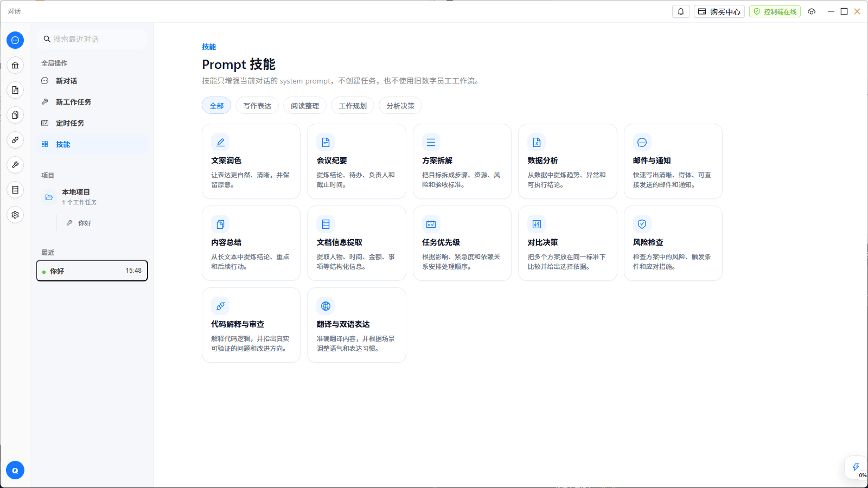Open the settings gear sidebar icon

point(15,215)
